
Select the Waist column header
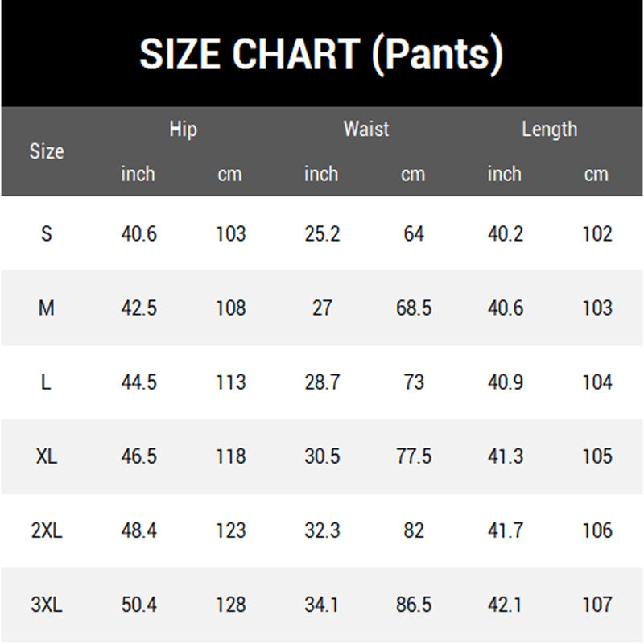click(x=366, y=129)
